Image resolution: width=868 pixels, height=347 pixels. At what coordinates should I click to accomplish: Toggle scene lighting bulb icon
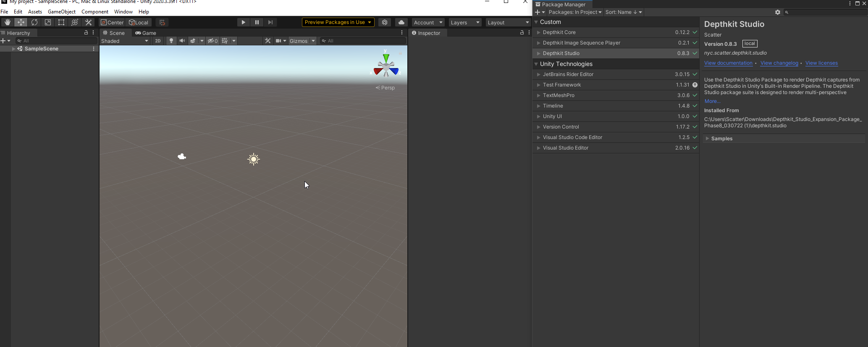(x=171, y=41)
